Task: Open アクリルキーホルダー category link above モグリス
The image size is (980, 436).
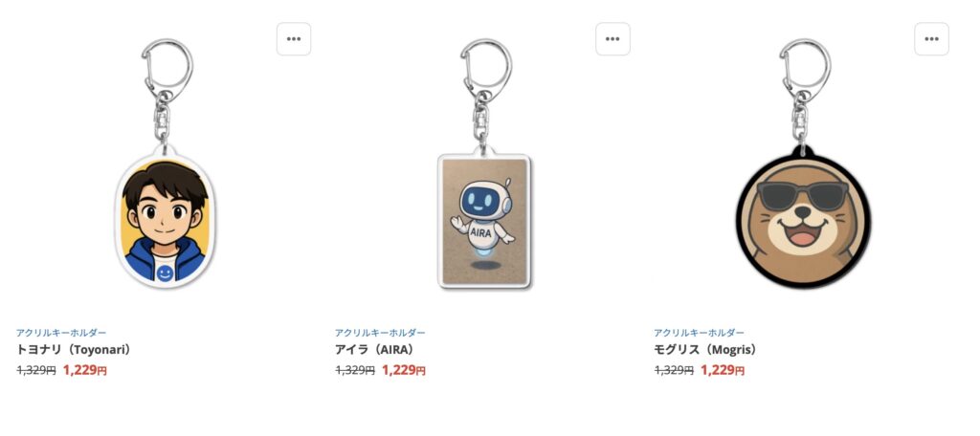Action: [x=699, y=333]
